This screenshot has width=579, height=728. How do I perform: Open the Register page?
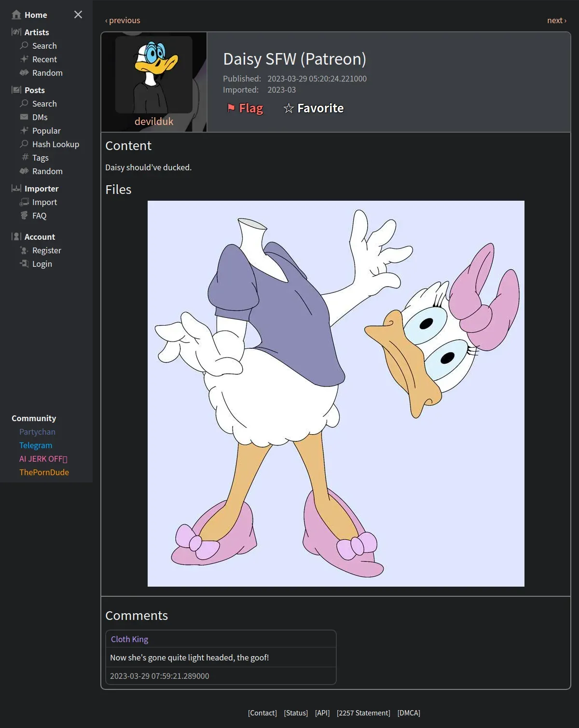tap(46, 250)
